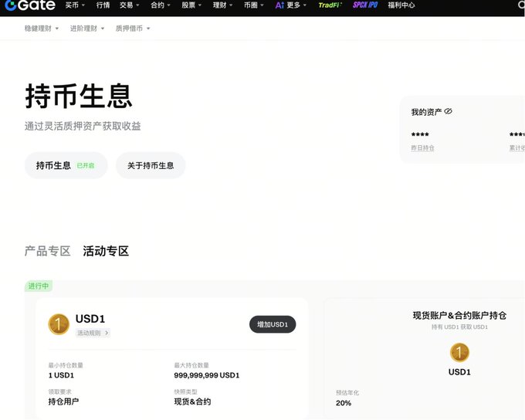The image size is (525, 420).
Task: Expand the 进阶理财 submenu
Action: pyautogui.click(x=87, y=29)
